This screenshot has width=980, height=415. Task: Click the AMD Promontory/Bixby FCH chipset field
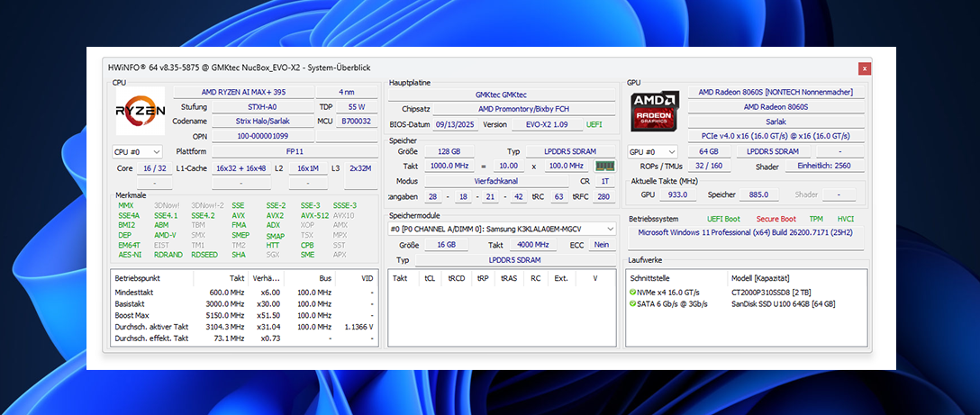point(524,109)
